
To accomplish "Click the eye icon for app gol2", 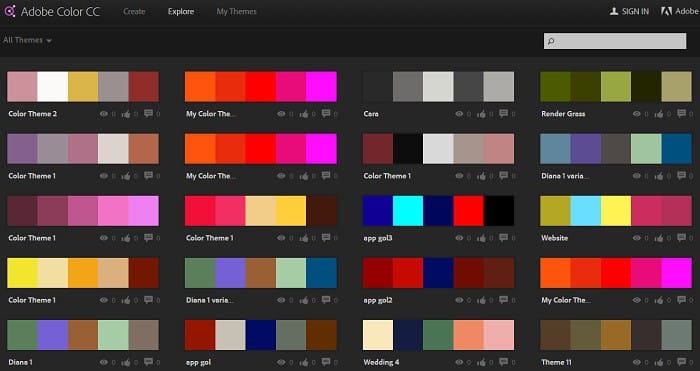I will tap(459, 300).
